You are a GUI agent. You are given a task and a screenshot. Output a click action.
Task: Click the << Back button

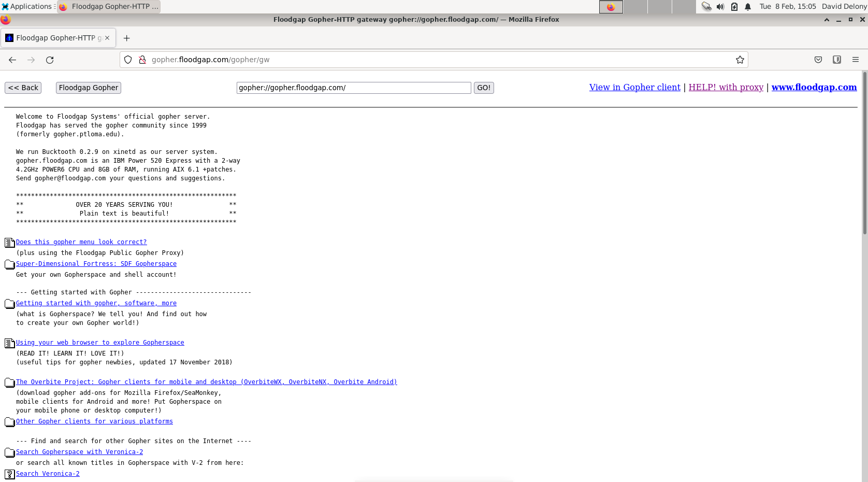23,87
